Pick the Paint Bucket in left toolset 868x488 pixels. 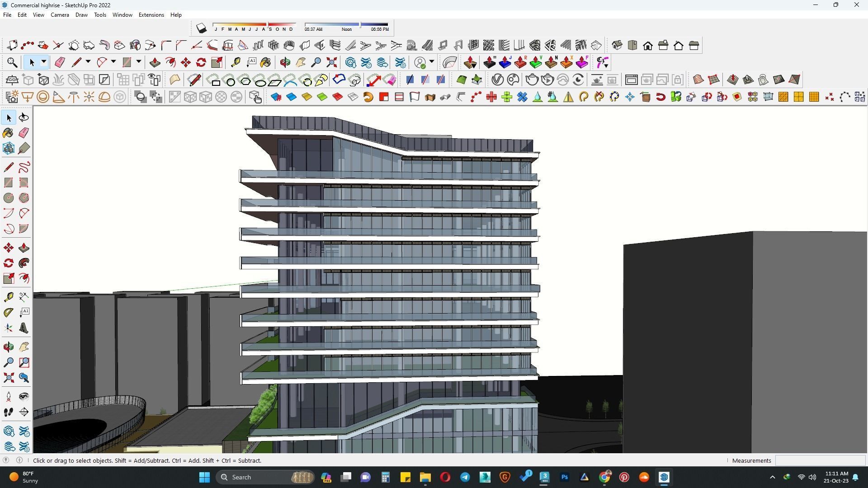click(9, 133)
